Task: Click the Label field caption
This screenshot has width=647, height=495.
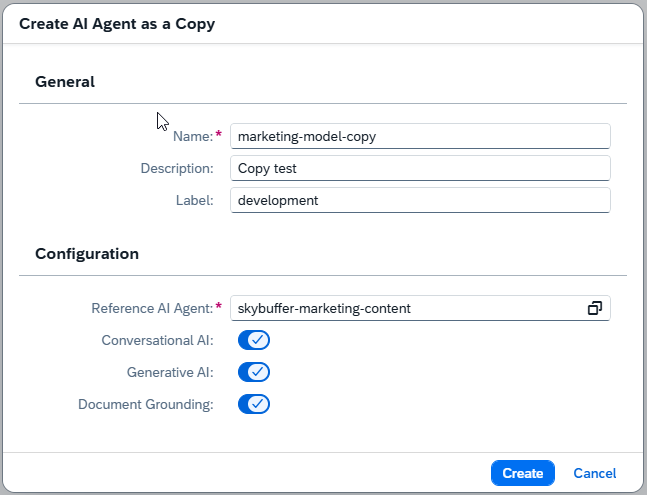Action: 194,200
